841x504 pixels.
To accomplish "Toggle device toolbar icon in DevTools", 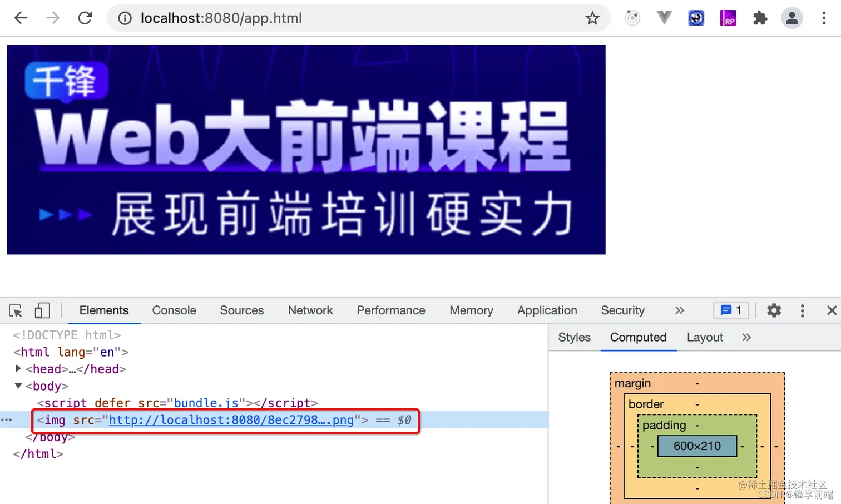I will [42, 310].
